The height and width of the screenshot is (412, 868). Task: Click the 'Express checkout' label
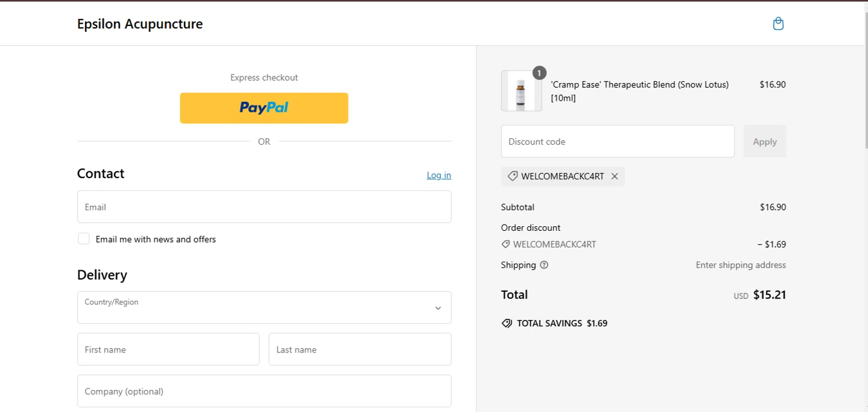(264, 78)
